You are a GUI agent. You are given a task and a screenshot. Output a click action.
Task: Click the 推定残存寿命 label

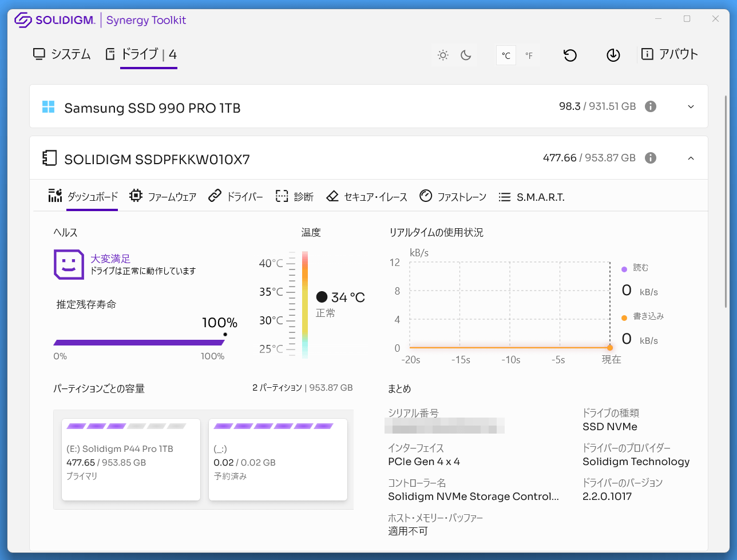(x=86, y=305)
